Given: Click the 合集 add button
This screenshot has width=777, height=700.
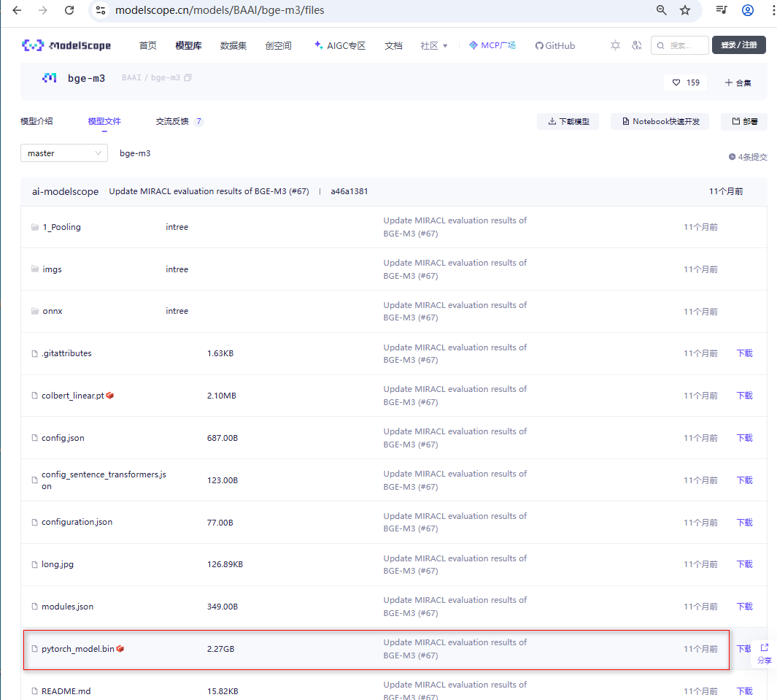Looking at the screenshot, I should [738, 82].
